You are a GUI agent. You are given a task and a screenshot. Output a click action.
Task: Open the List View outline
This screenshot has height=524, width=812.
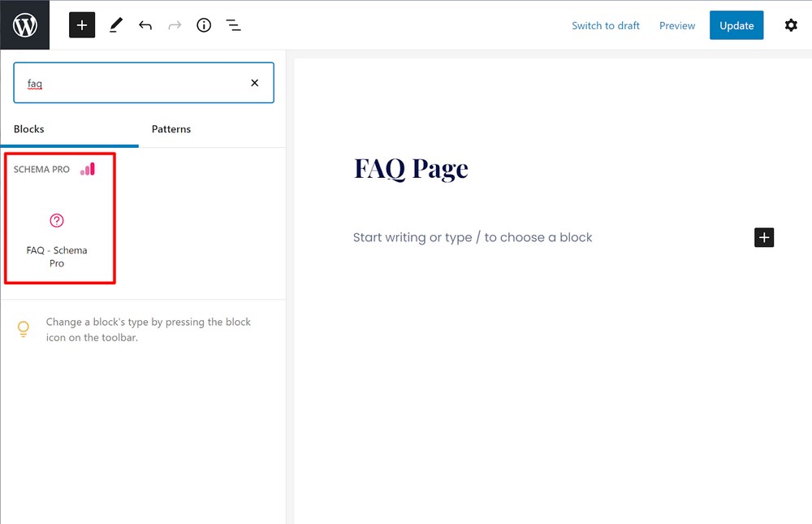click(234, 25)
